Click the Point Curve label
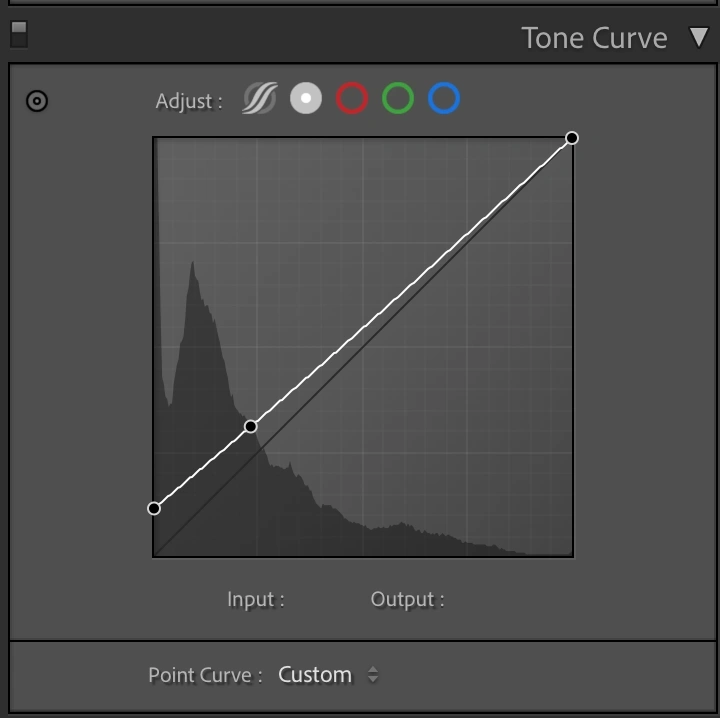The width and height of the screenshot is (720, 718). tap(205, 675)
